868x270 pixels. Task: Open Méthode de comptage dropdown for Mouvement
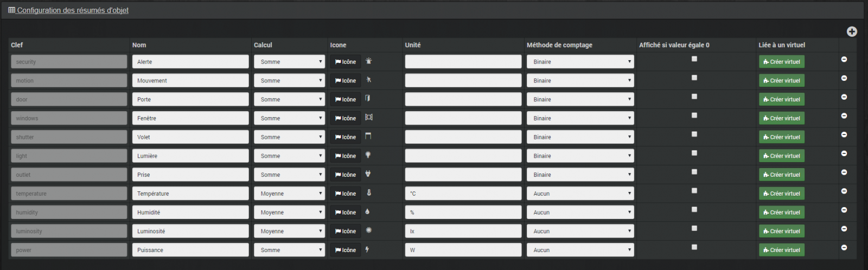pos(580,81)
